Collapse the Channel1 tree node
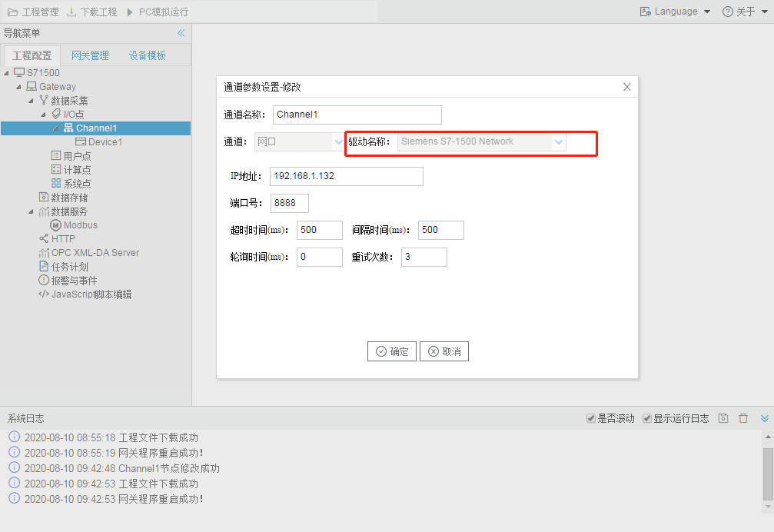This screenshot has width=774, height=532. click(56, 128)
